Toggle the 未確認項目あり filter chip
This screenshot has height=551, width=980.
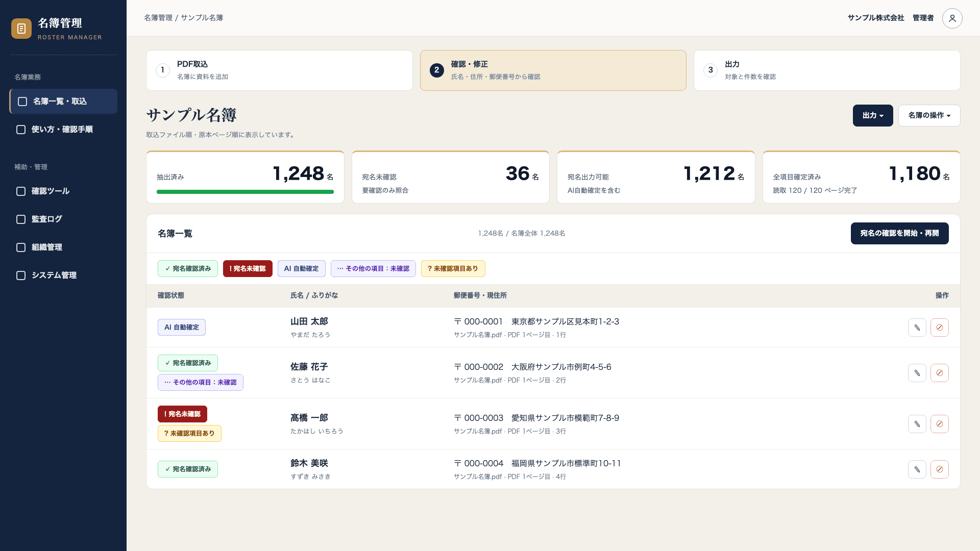click(453, 269)
